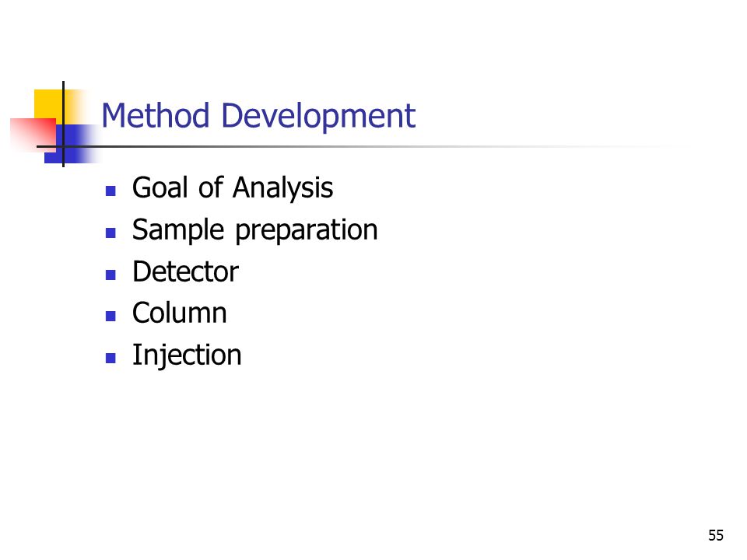The image size is (747, 560).
Task: Click the blue bullet beside Goal of Analysis
Action: [x=110, y=191]
